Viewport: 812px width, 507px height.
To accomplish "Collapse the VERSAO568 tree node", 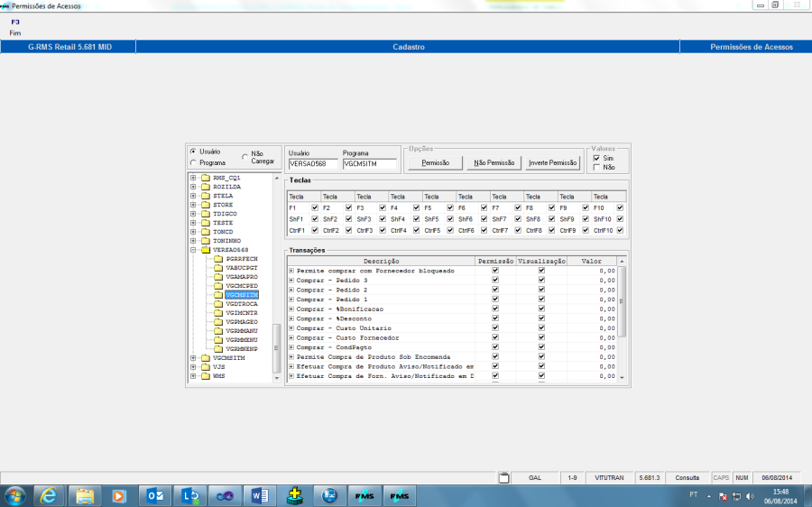I will pos(193,250).
